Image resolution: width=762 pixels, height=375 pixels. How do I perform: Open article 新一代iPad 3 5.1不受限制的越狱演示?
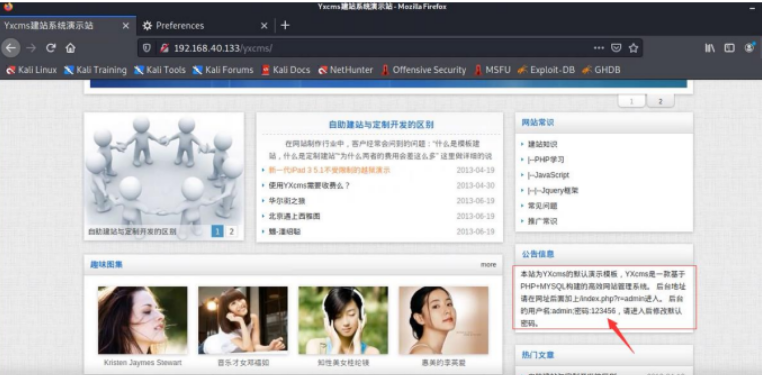(x=329, y=170)
